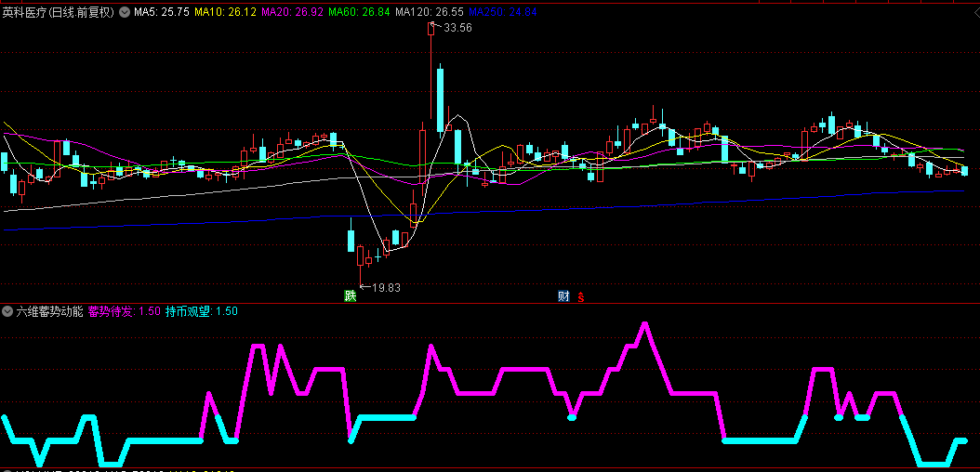Click the 持币观望: 1.50 value label
The width and height of the screenshot is (980, 472).
[201, 311]
